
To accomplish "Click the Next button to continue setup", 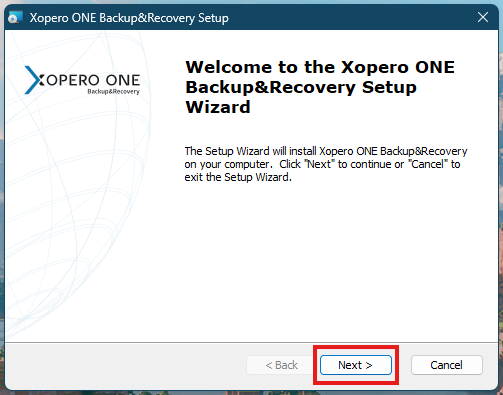I will point(356,365).
